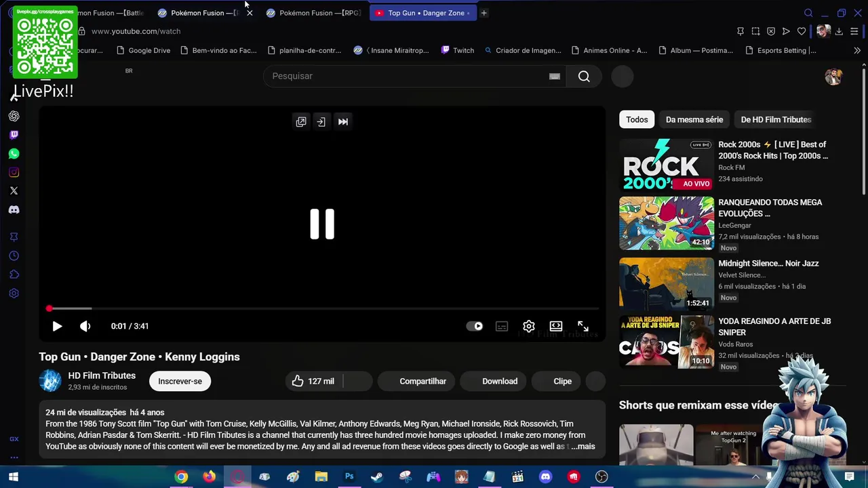Viewport: 868px width, 488px height.
Task: Open browser downloads icon
Action: click(839, 31)
